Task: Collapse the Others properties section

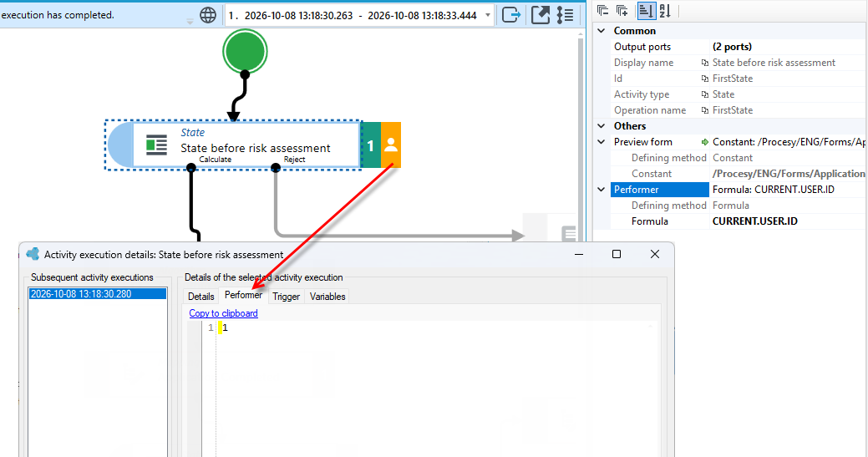Action: (x=602, y=126)
